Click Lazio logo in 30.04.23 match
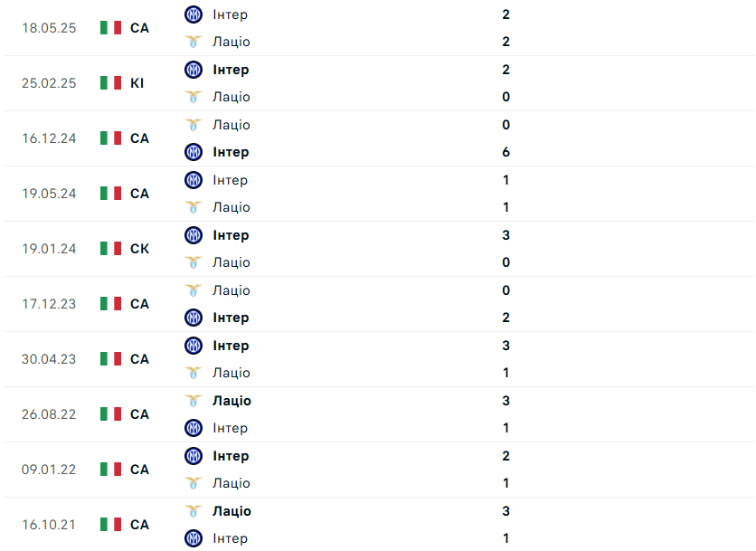756x551 pixels. [194, 373]
